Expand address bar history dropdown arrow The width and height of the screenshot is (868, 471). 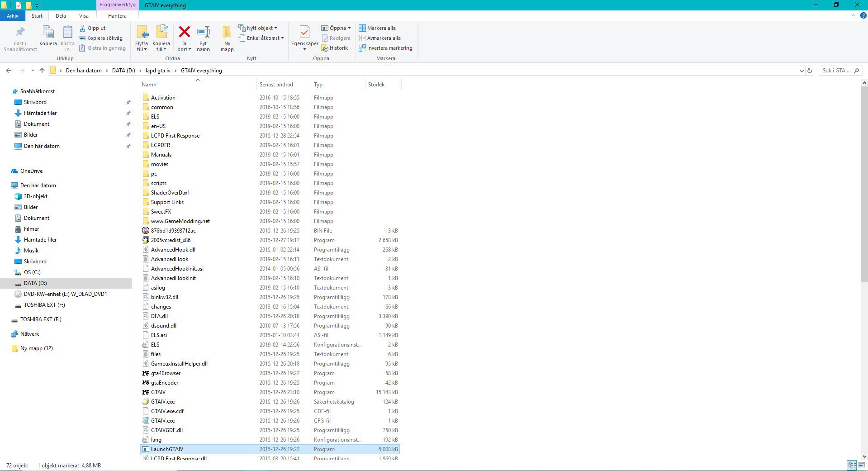point(802,71)
